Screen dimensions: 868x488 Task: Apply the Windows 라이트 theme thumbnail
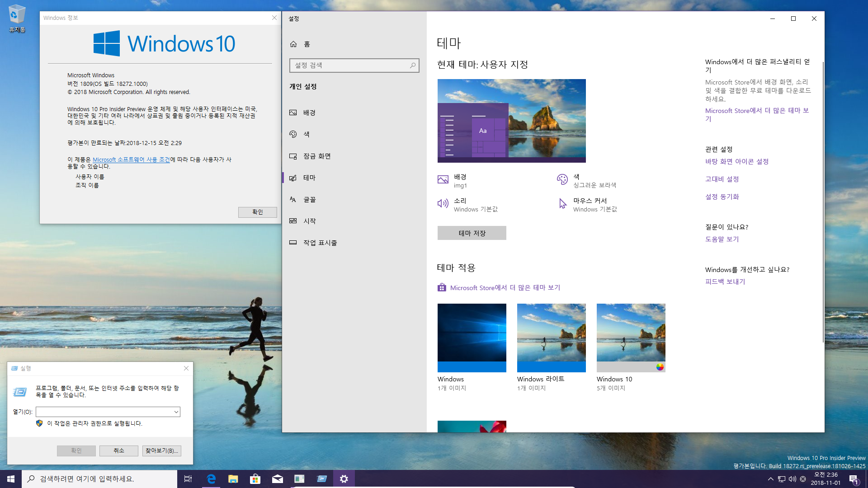coord(552,338)
